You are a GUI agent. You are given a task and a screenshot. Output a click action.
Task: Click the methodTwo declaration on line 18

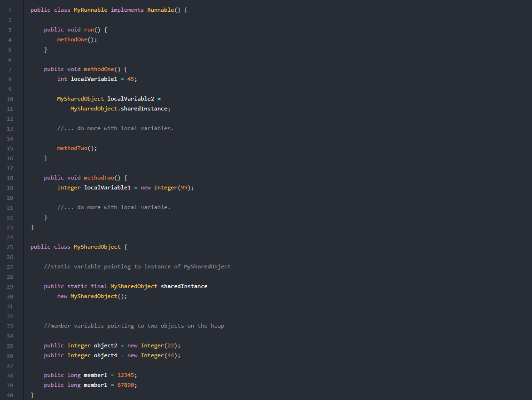99,178
